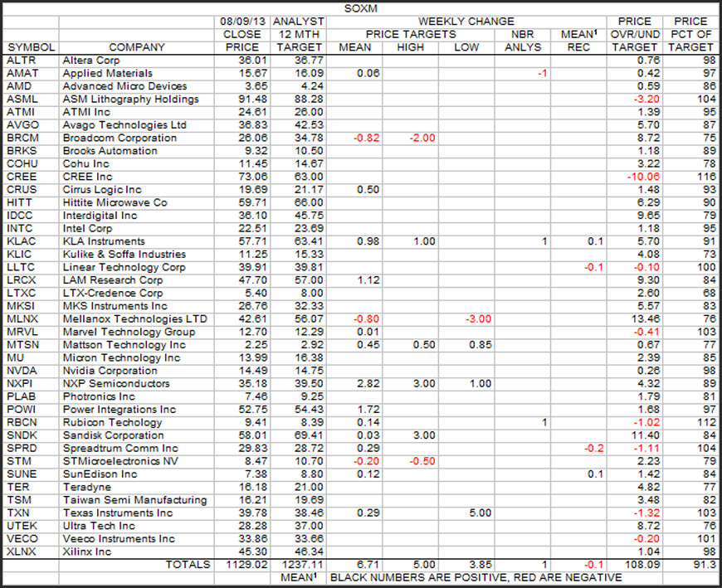Viewport: 722px width, 588px height.
Task: Select the 2.82 mean value in NXPI row
Action: point(368,383)
